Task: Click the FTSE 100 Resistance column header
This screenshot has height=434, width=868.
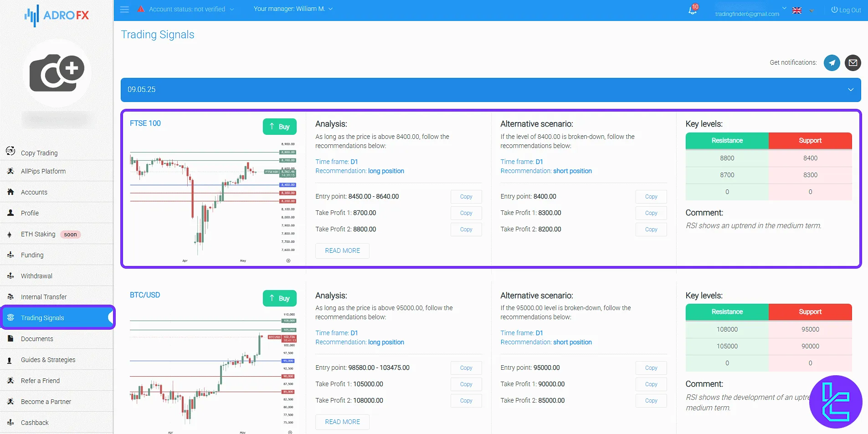Action: point(727,141)
